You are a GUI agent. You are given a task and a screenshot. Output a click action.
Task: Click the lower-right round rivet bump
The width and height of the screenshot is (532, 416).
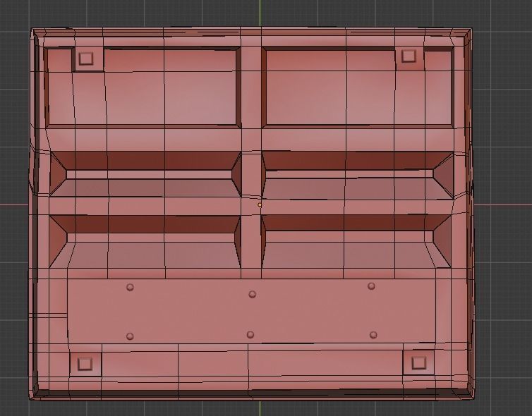coord(373,335)
